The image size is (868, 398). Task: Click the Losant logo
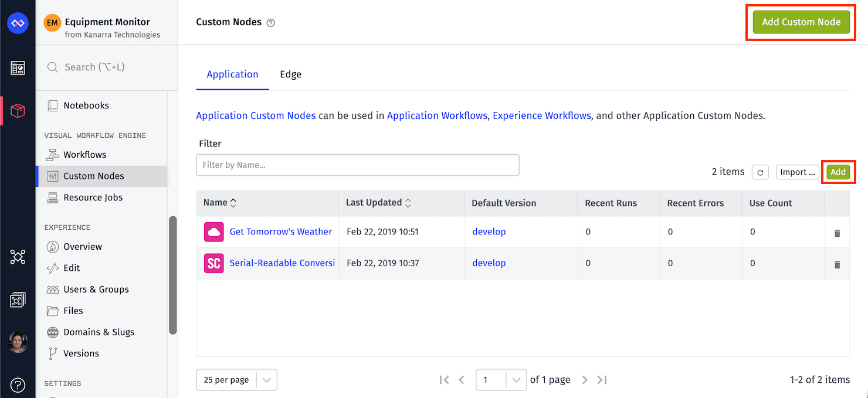tap(18, 22)
